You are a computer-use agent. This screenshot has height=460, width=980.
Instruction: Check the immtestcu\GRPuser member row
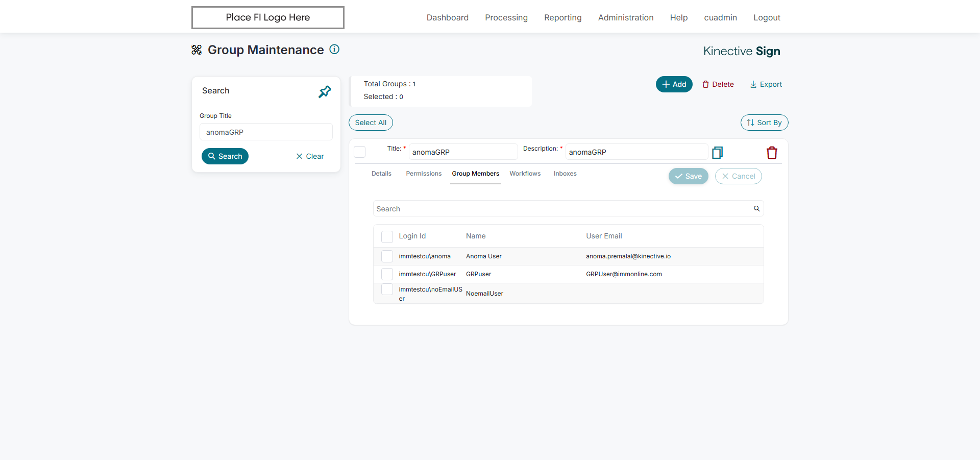point(387,274)
